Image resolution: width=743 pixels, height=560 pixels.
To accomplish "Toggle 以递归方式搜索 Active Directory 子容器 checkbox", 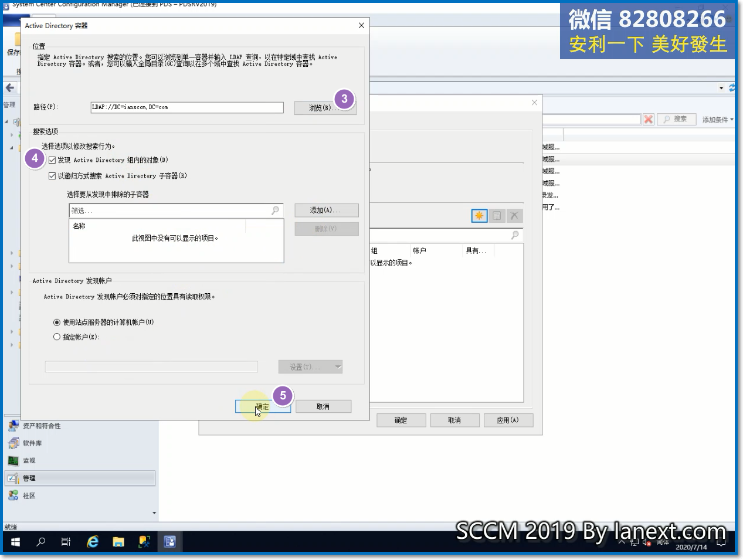I will pyautogui.click(x=52, y=176).
